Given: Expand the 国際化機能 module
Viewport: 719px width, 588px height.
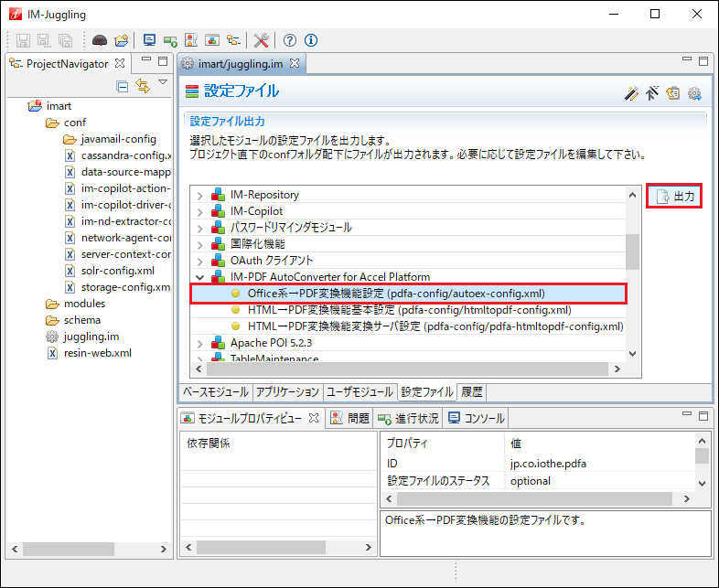Looking at the screenshot, I should click(199, 245).
